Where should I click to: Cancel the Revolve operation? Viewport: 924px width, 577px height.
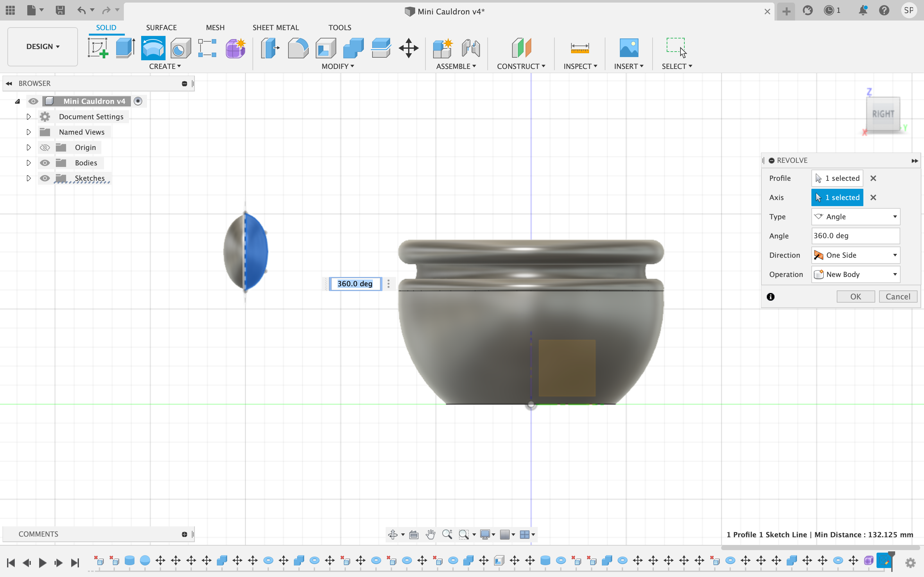tap(898, 297)
